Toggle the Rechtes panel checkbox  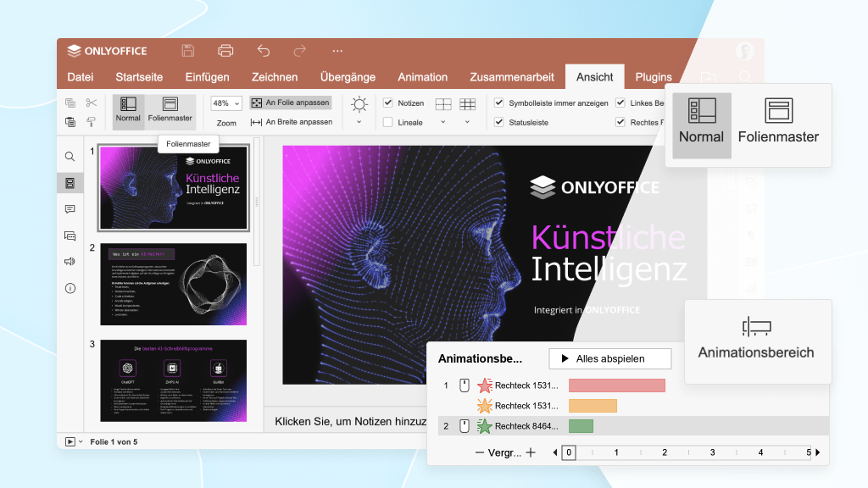tap(620, 122)
